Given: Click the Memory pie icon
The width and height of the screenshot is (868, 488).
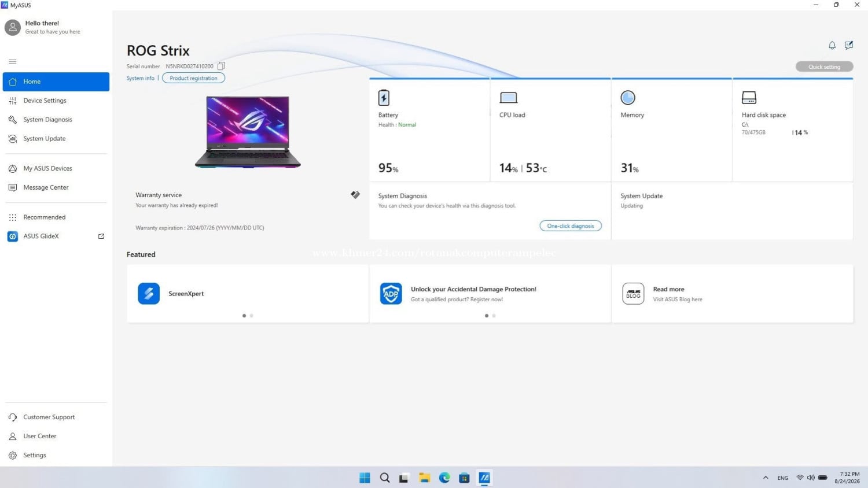Looking at the screenshot, I should (x=628, y=98).
